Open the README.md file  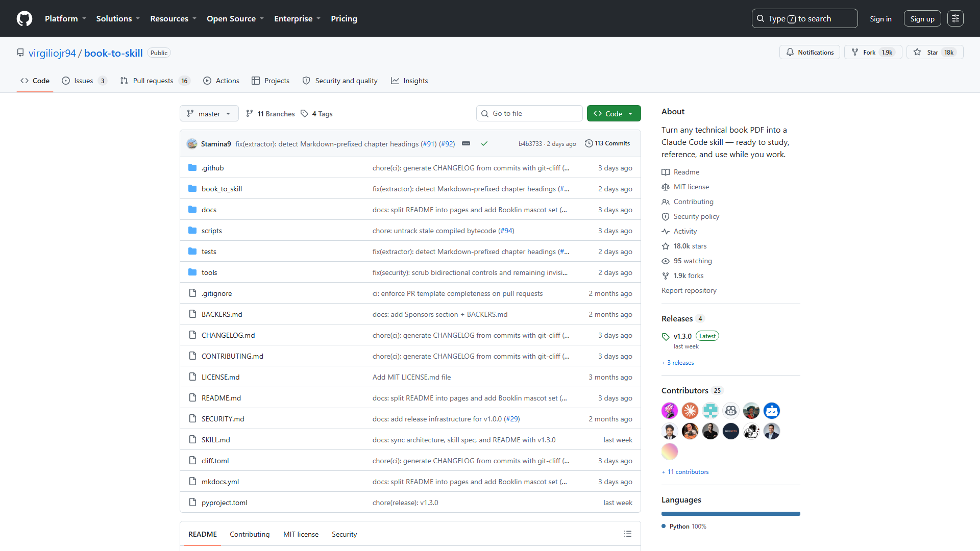click(x=221, y=398)
